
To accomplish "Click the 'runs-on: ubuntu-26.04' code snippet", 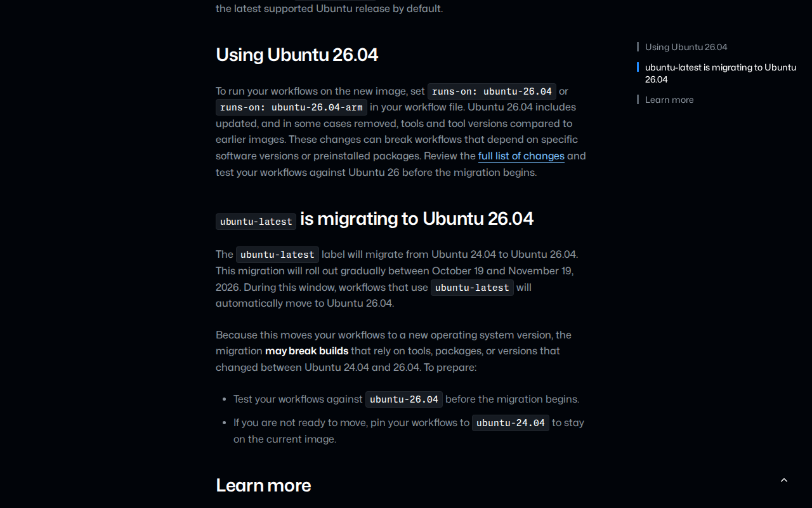I will (x=492, y=91).
